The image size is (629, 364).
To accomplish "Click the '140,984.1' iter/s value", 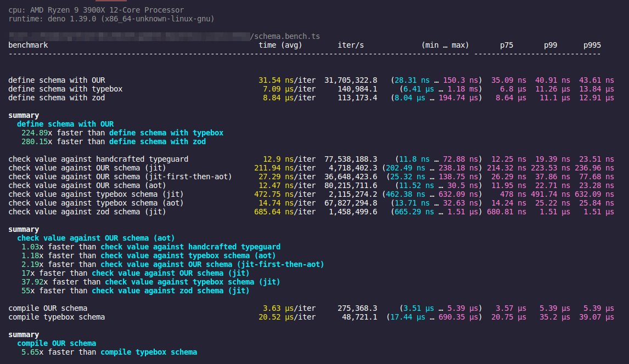I will coord(357,89).
